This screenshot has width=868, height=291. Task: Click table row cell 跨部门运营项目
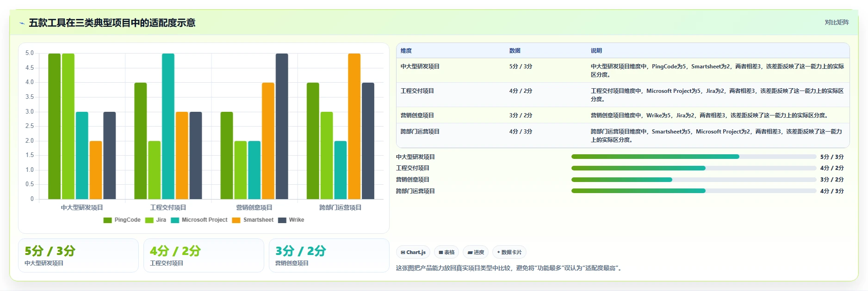pyautogui.click(x=420, y=132)
